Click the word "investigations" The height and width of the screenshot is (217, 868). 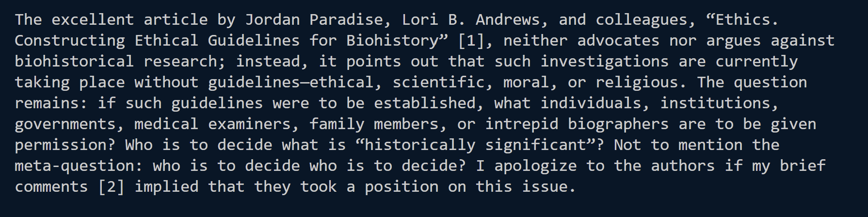tap(604, 62)
